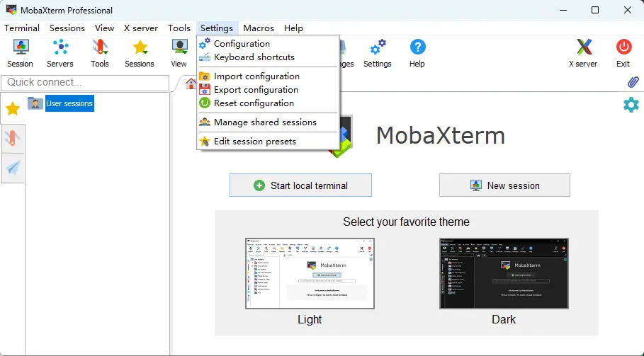Click Start local terminal button

coord(300,185)
